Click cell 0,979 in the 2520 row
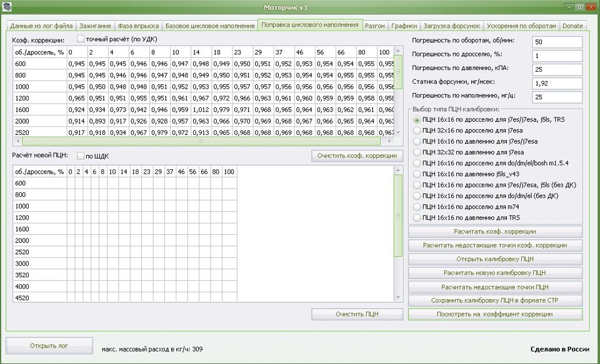The width and height of the screenshot is (600, 364). (159, 133)
